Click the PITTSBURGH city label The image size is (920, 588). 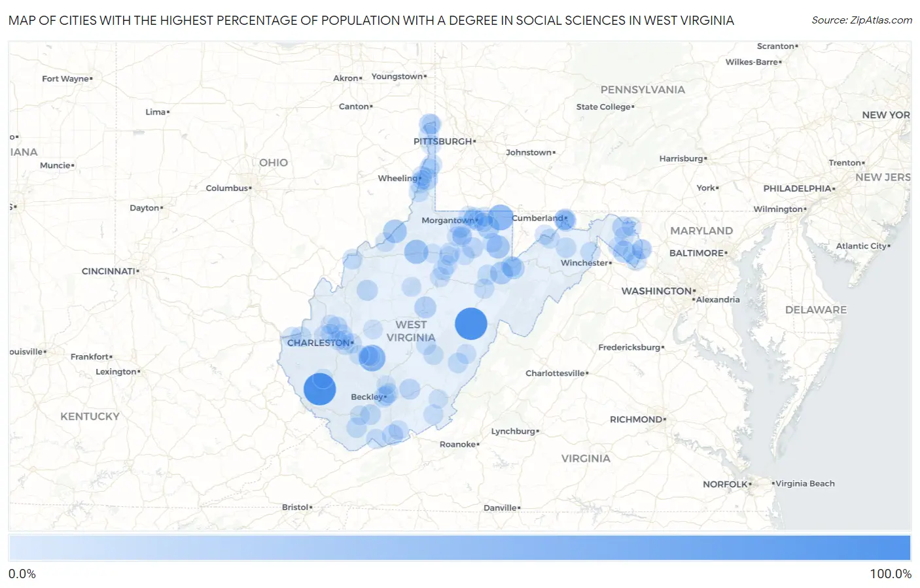(x=442, y=141)
